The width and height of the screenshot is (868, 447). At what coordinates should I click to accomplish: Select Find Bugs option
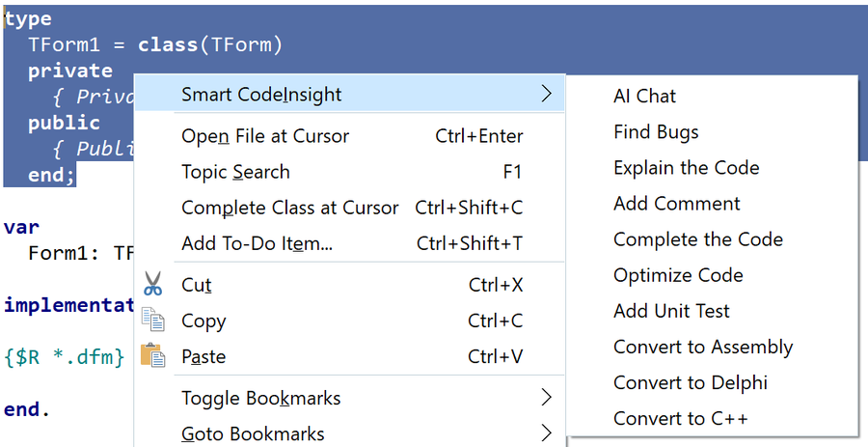coord(656,132)
